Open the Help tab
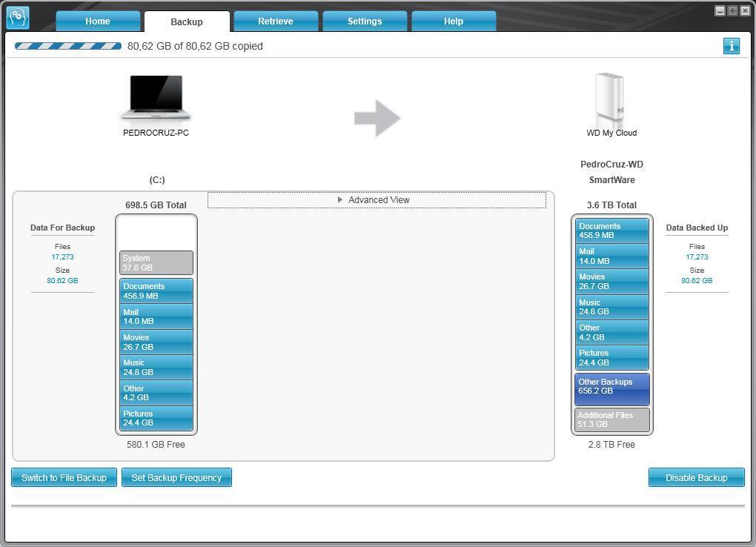This screenshot has height=547, width=756. tap(454, 21)
